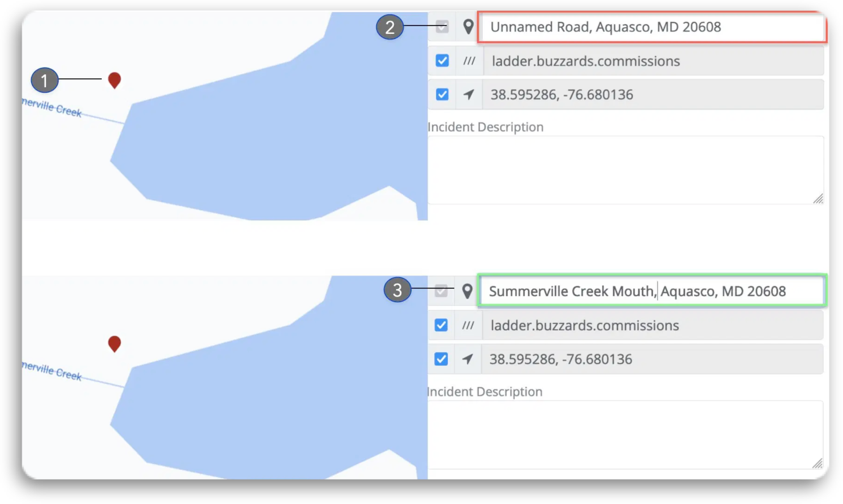The image size is (843, 504).
Task: Click the Creek label on the upper map
Action: (52, 107)
